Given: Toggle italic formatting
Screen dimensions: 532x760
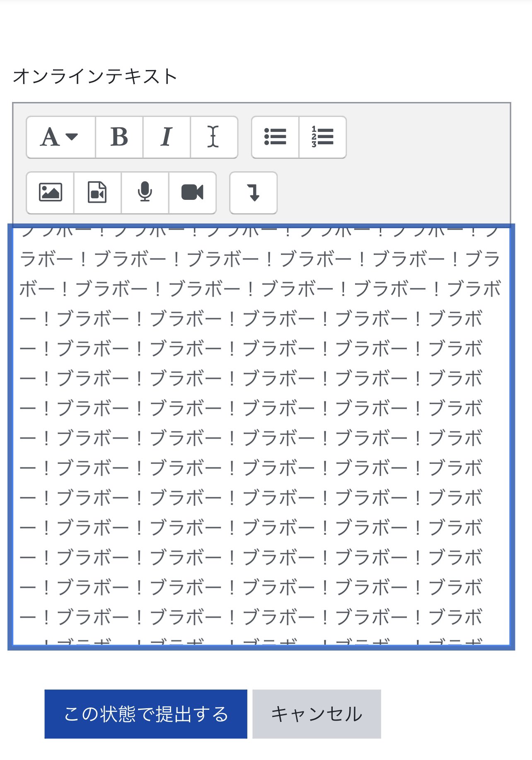Looking at the screenshot, I should pos(167,137).
